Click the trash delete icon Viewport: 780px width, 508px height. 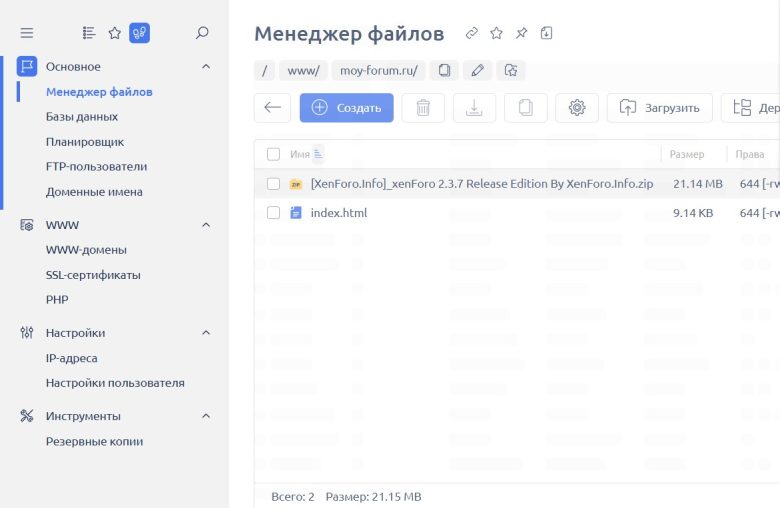point(423,108)
